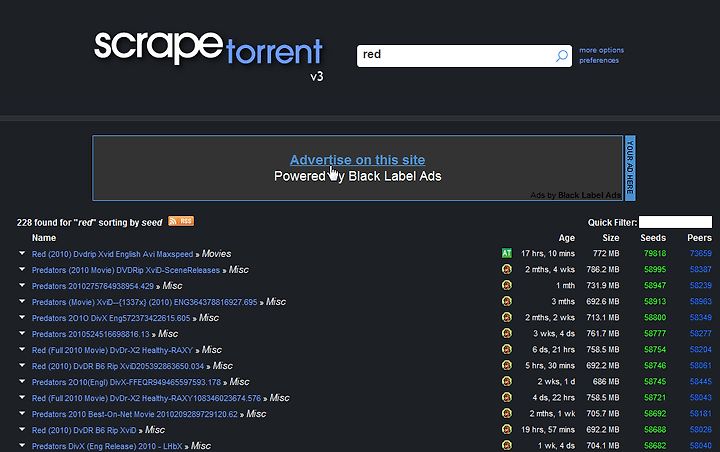Expand Predators 2O1O DivX Eng row arrow
This screenshot has height=452, width=720.
click(22, 317)
